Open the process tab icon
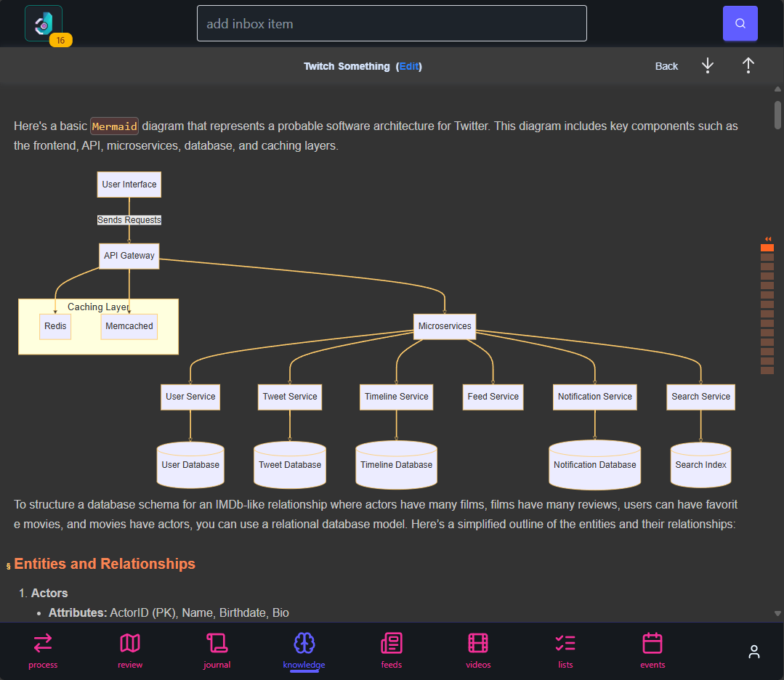The width and height of the screenshot is (784, 680). pos(43,643)
